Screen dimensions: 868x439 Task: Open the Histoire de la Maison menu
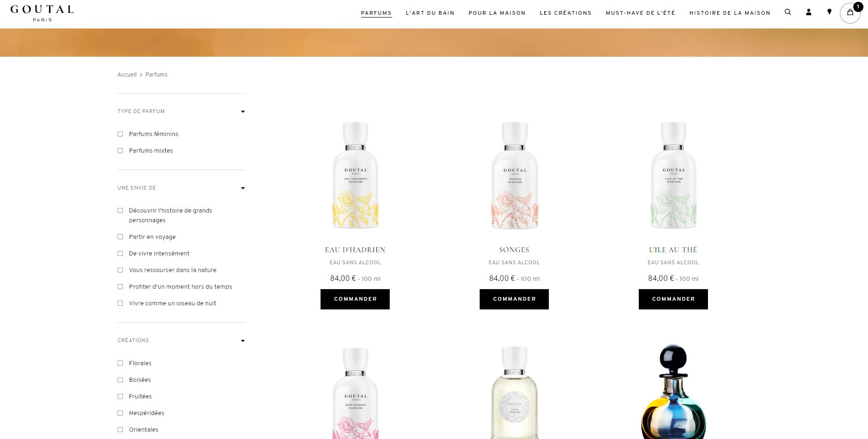pos(730,13)
